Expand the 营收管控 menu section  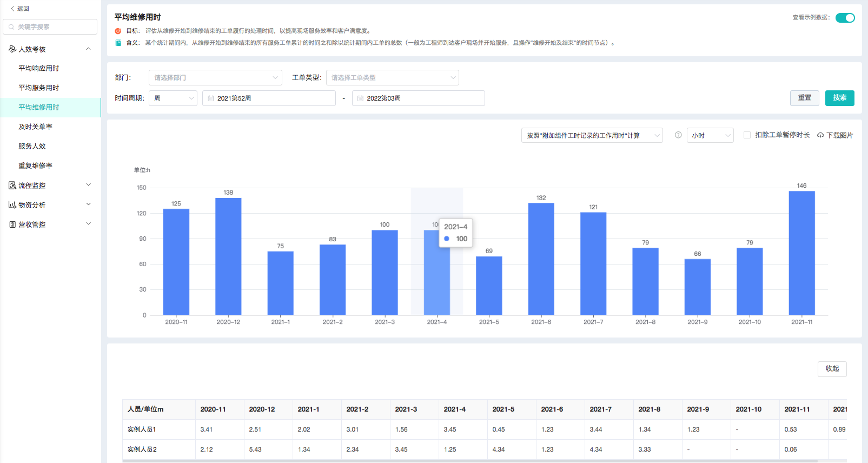(x=89, y=224)
